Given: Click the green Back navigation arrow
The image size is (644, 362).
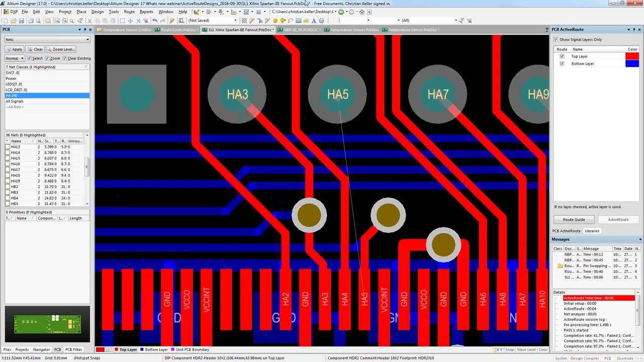Looking at the screenshot, I should 341,12.
